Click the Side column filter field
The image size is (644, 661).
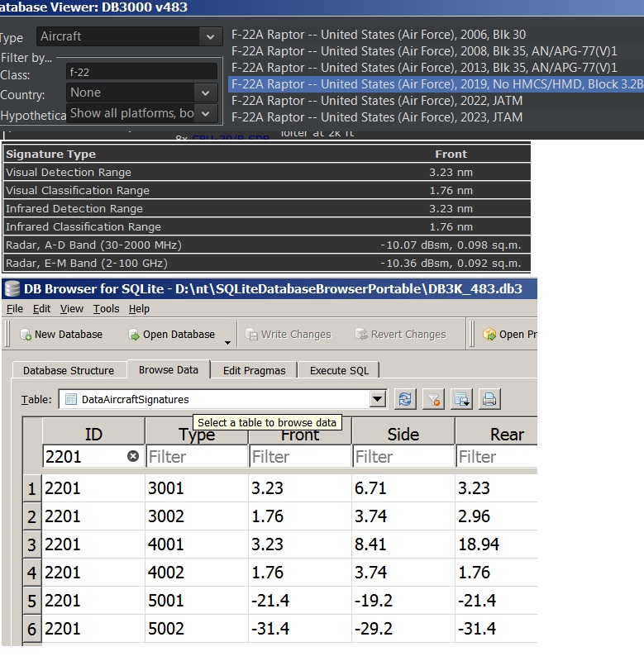tap(403, 457)
